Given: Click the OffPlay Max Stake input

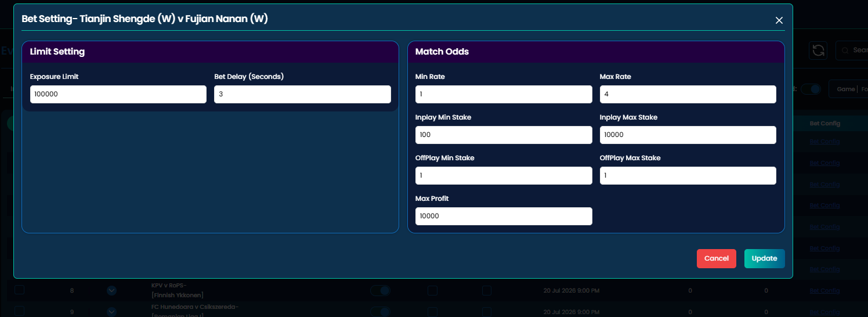Looking at the screenshot, I should click(x=688, y=175).
